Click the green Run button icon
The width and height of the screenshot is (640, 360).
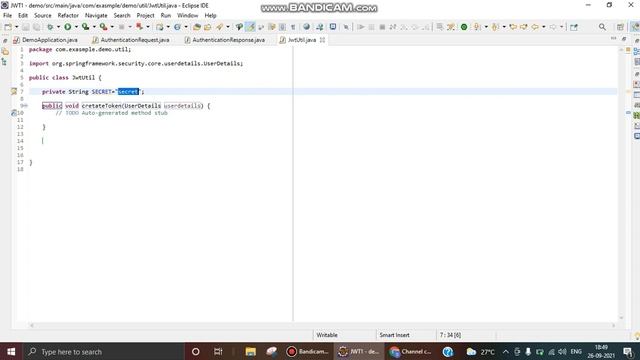click(x=68, y=27)
